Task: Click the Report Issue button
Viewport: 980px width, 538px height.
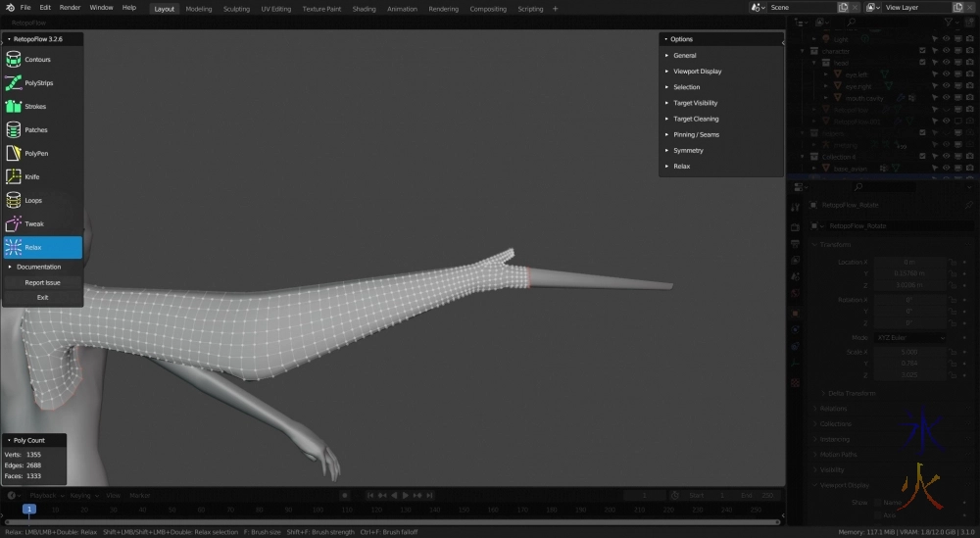Action: (42, 282)
